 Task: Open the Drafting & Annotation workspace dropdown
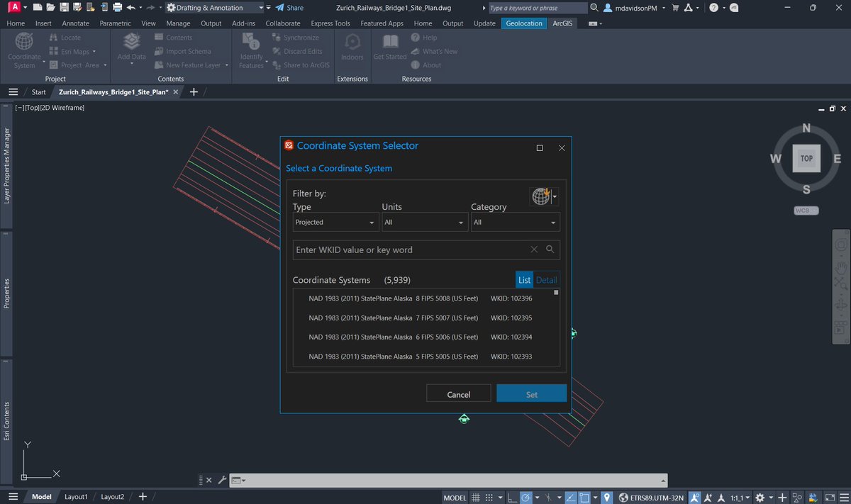click(215, 8)
